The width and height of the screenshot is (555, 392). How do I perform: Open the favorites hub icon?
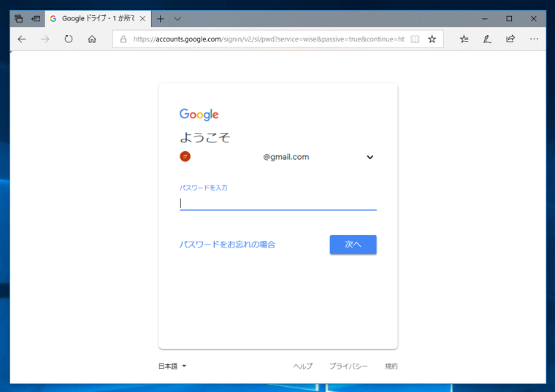pyautogui.click(x=464, y=39)
